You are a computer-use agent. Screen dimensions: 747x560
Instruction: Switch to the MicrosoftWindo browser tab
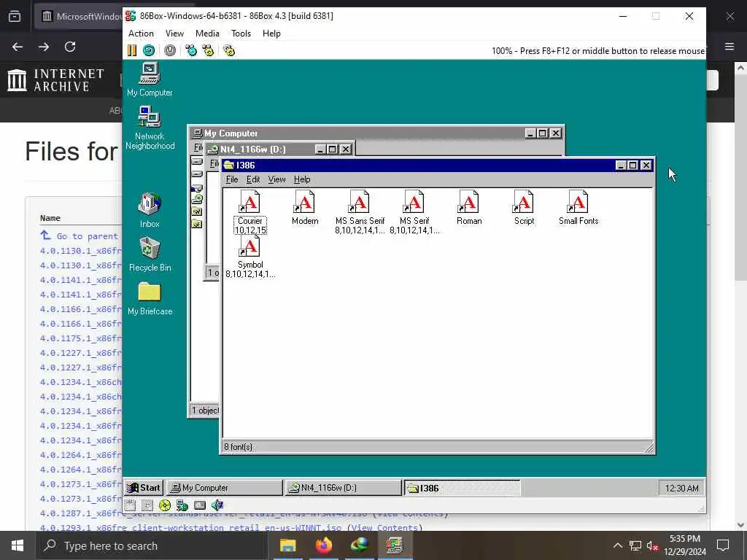click(x=80, y=17)
